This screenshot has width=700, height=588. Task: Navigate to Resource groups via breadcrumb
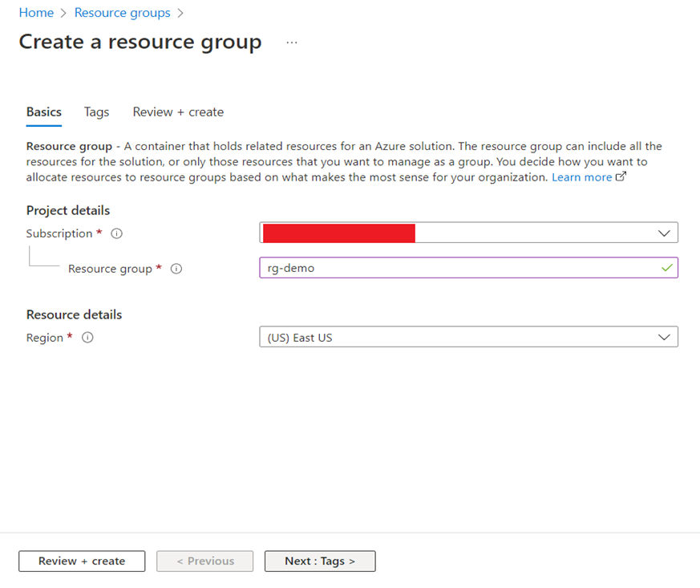pos(122,13)
